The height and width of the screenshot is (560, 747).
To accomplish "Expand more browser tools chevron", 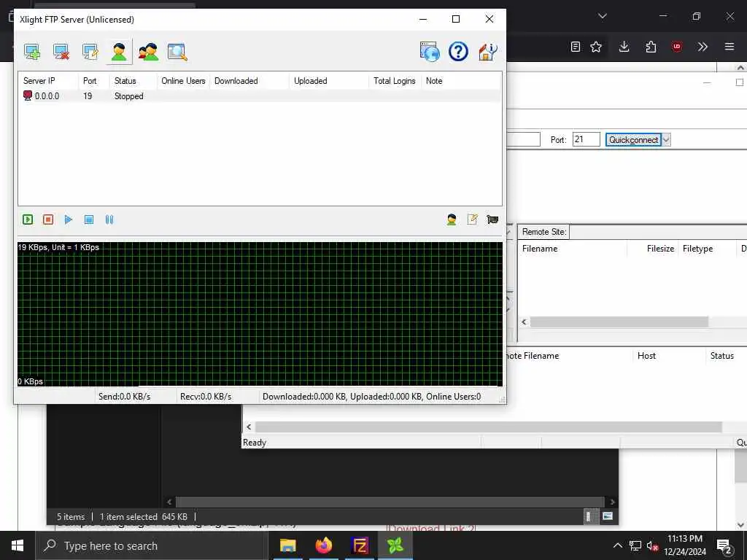I will point(703,47).
